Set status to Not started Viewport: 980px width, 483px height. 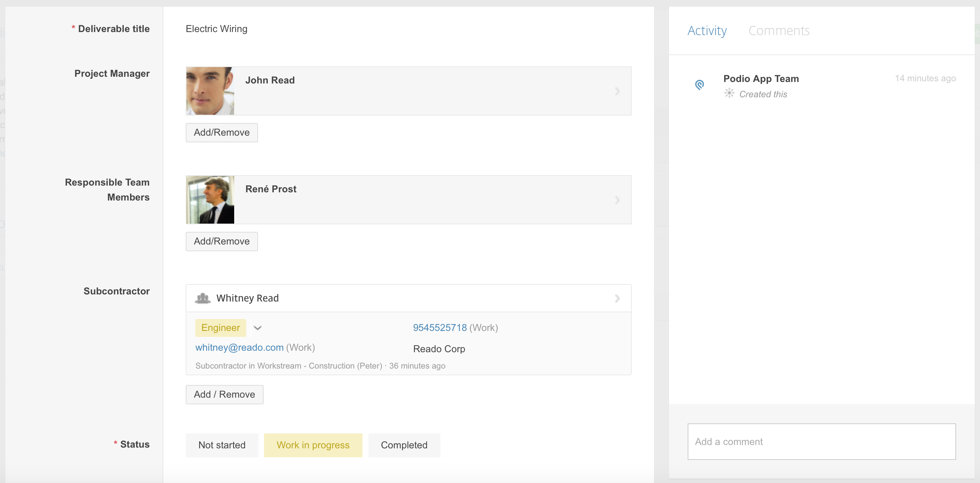222,445
